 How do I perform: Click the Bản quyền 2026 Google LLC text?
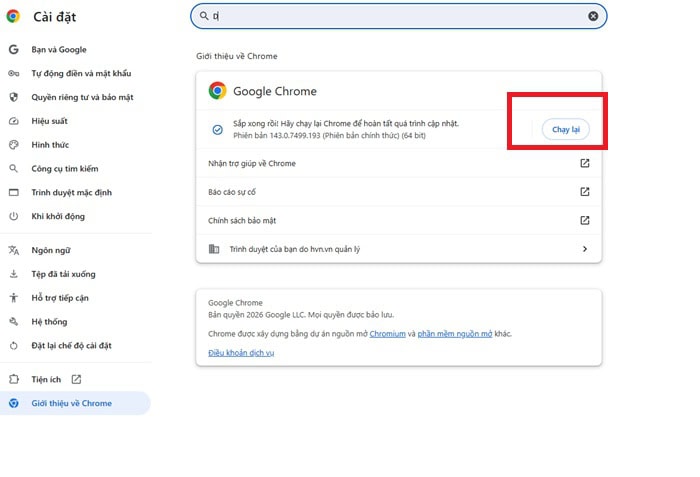click(x=301, y=315)
